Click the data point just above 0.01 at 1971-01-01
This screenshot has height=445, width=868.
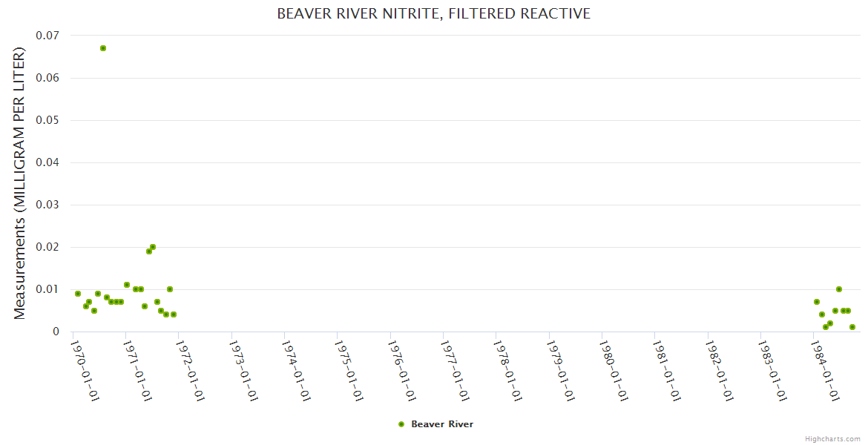tap(127, 285)
